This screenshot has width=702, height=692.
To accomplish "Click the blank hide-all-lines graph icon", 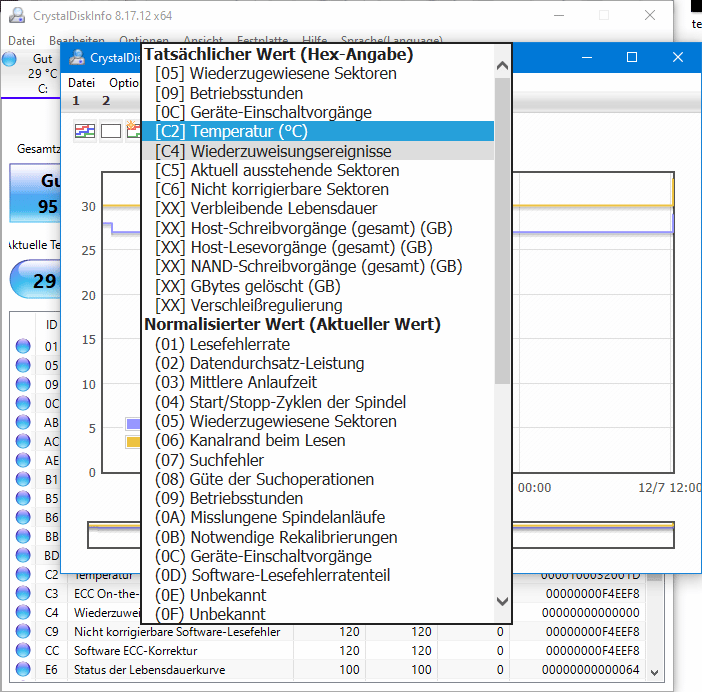I will (x=111, y=131).
